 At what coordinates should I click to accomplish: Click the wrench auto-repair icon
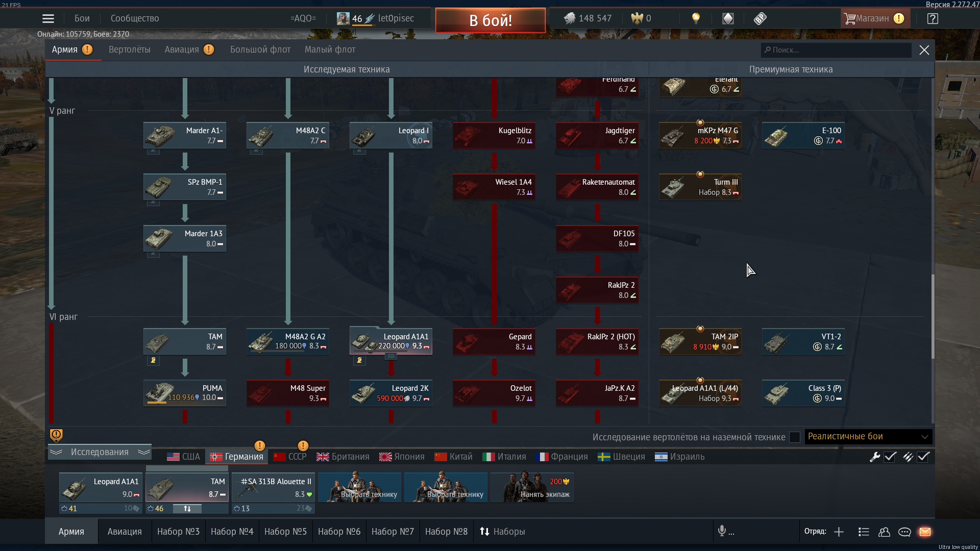[875, 457]
